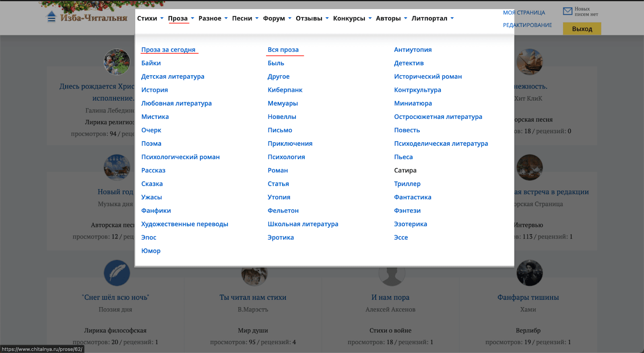This screenshot has width=644, height=353.
Task: Open the avatar of Галина Лебединская's poem
Action: (x=117, y=62)
